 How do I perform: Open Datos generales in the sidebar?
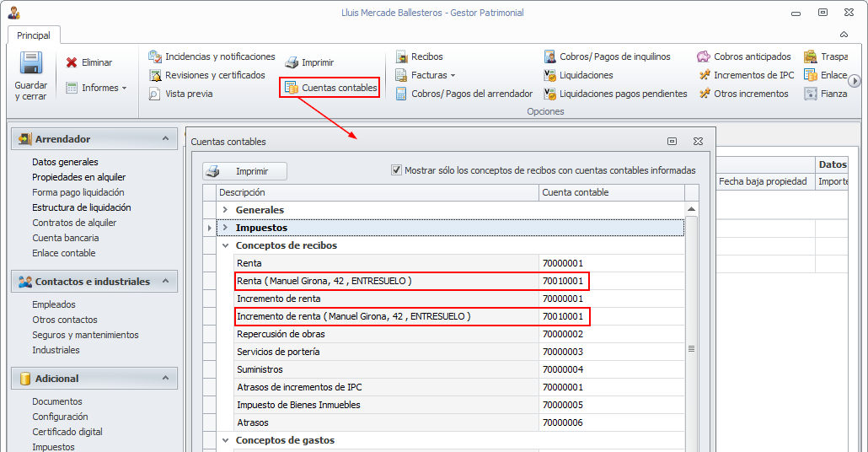coord(66,162)
